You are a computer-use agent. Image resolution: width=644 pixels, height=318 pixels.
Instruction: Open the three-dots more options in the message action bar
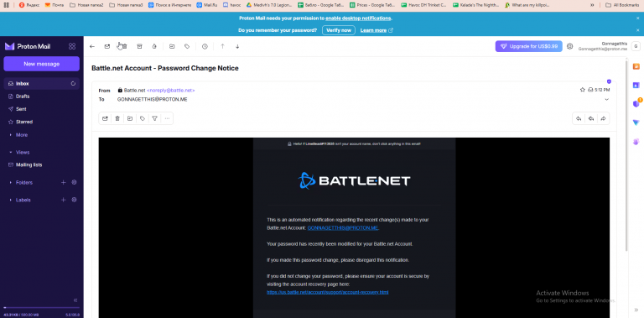click(167, 118)
